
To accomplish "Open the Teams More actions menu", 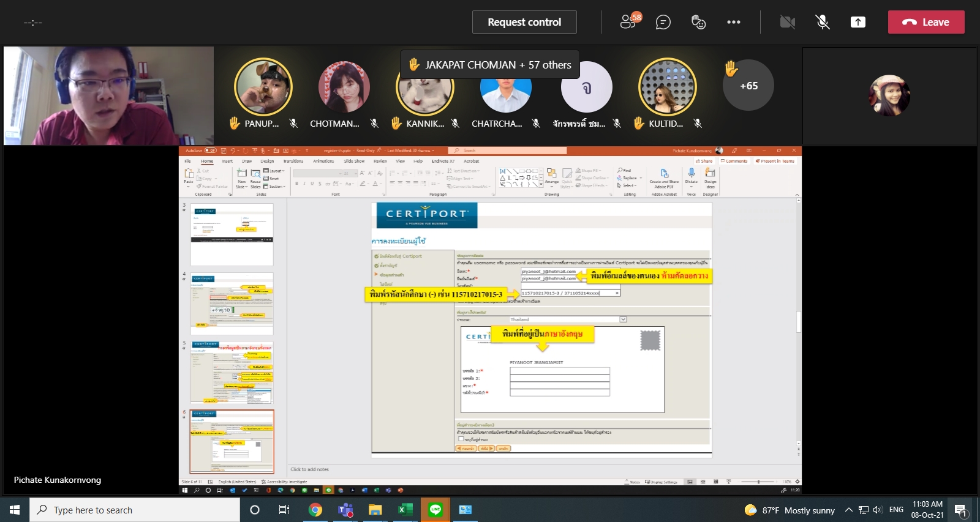I will [733, 23].
